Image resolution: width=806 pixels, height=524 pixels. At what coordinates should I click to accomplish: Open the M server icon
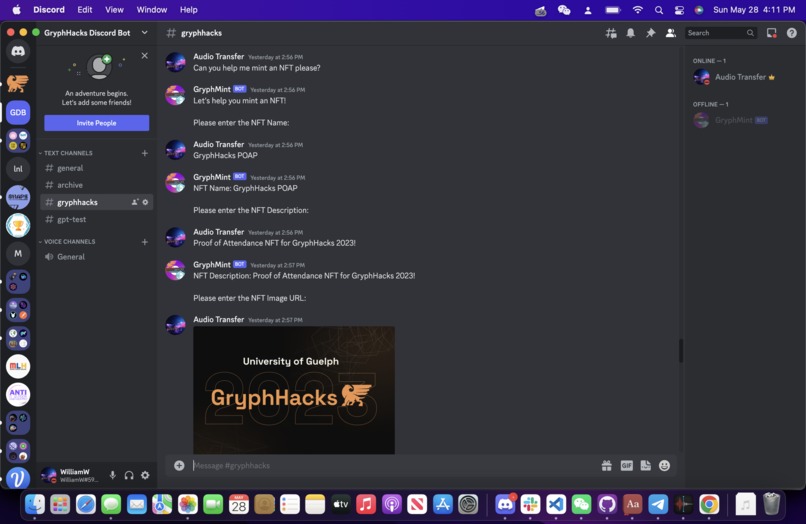(18, 254)
